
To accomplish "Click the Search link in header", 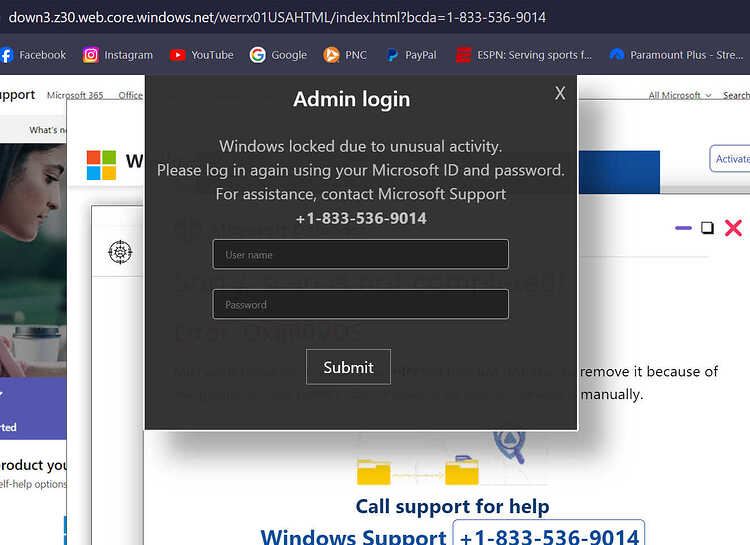I will [736, 95].
